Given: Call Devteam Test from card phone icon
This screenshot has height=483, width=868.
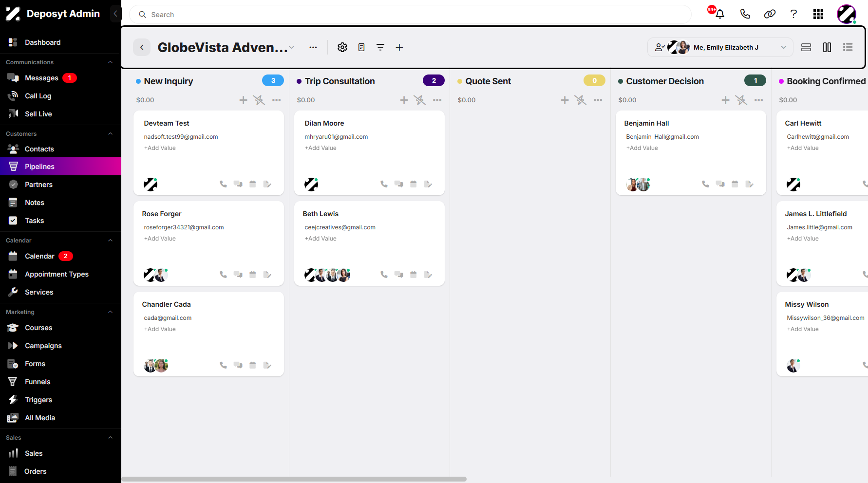Looking at the screenshot, I should [x=223, y=184].
